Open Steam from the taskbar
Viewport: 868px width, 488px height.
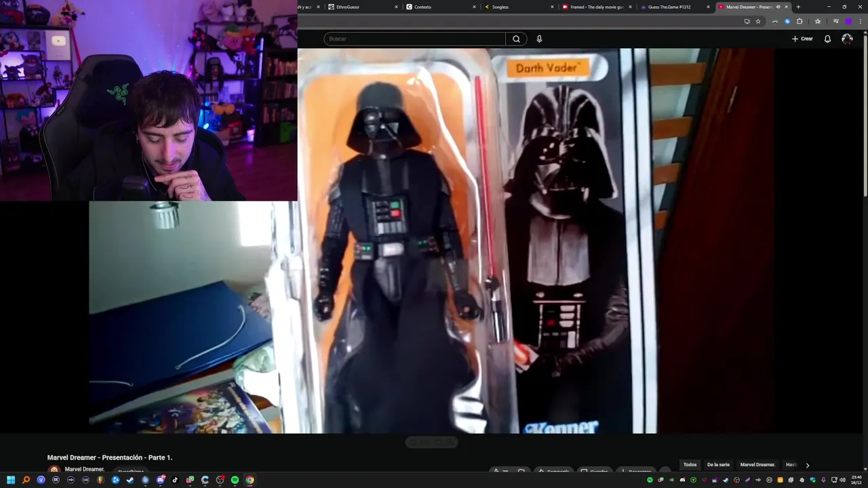130,480
